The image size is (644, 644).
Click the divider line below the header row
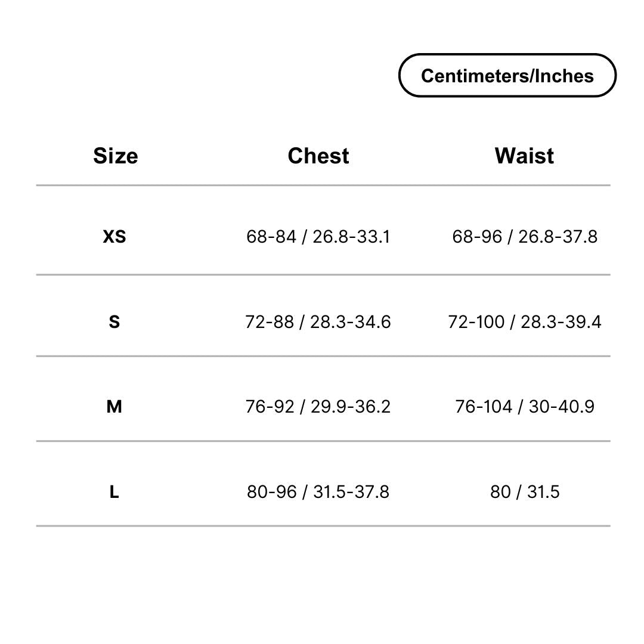[323, 185]
